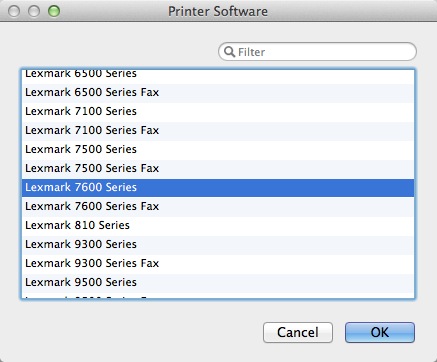Focus the Filter search field

point(317,52)
